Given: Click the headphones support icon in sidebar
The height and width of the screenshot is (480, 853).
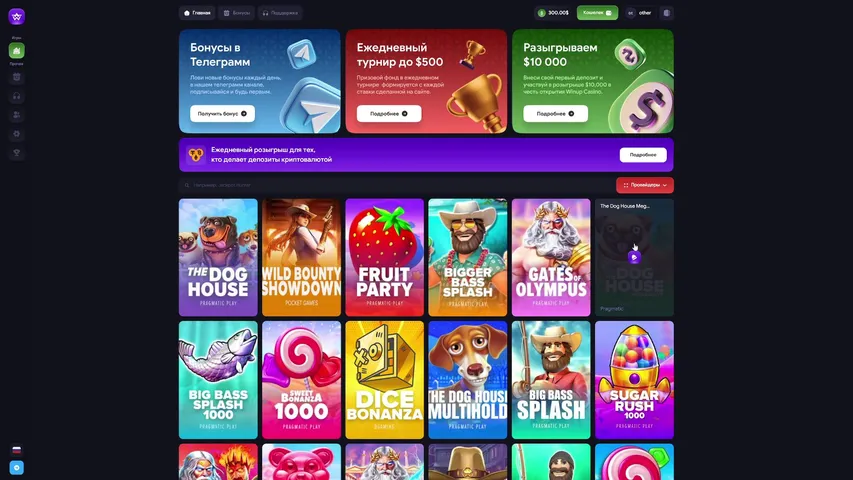Looking at the screenshot, I should coord(16,96).
